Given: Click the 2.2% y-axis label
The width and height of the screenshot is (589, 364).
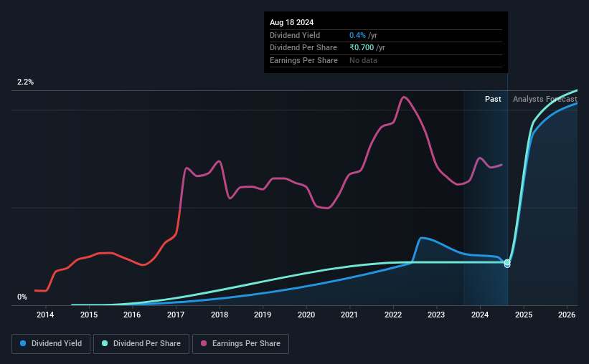Looking at the screenshot, I should coord(25,82).
